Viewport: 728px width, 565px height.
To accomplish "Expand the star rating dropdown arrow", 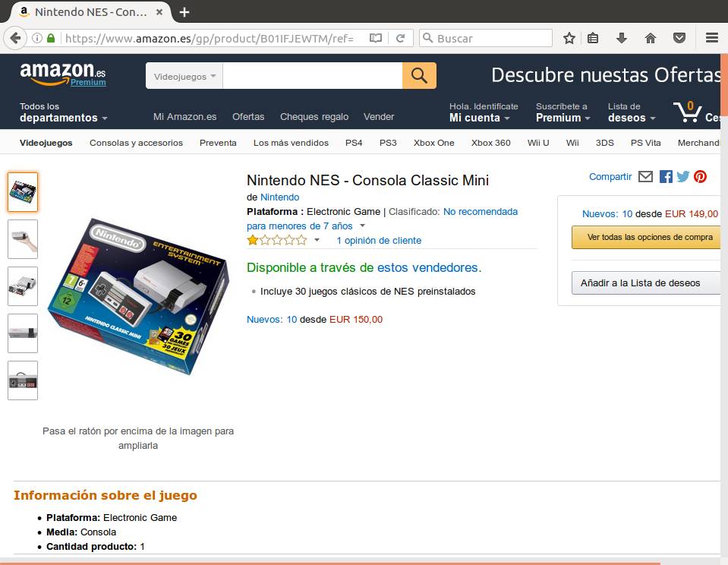I will pyautogui.click(x=317, y=240).
